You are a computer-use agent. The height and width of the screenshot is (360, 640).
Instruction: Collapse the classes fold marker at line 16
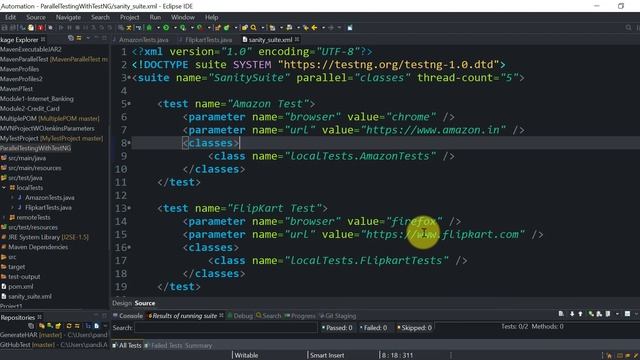[129, 247]
